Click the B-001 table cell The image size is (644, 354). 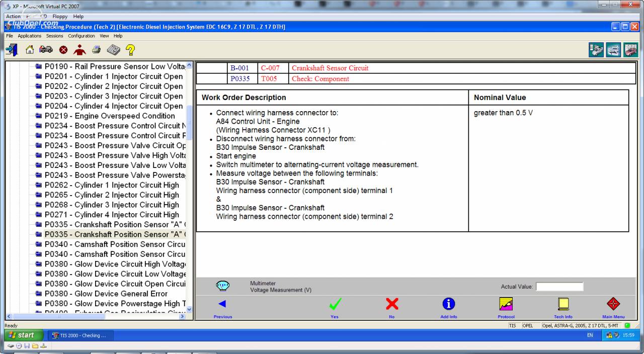[x=242, y=68]
